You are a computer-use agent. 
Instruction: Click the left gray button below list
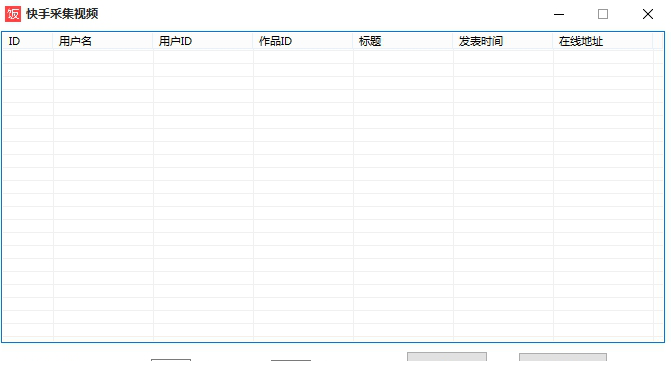point(447,357)
